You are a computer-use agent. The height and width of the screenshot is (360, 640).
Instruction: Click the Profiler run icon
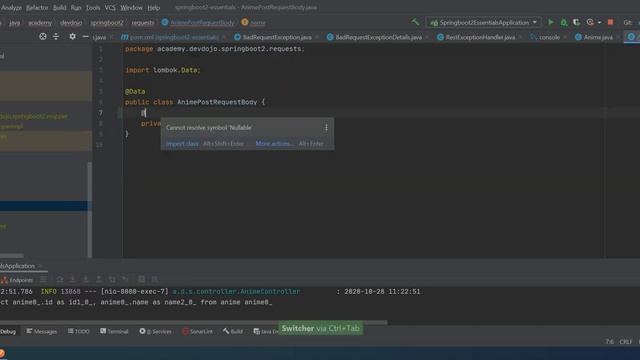coord(590,22)
